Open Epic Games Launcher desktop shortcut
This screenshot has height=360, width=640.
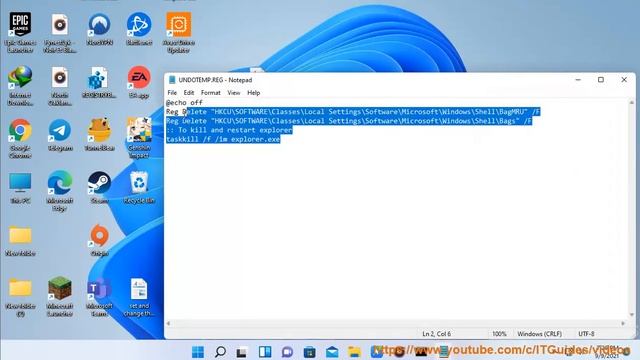click(x=20, y=33)
